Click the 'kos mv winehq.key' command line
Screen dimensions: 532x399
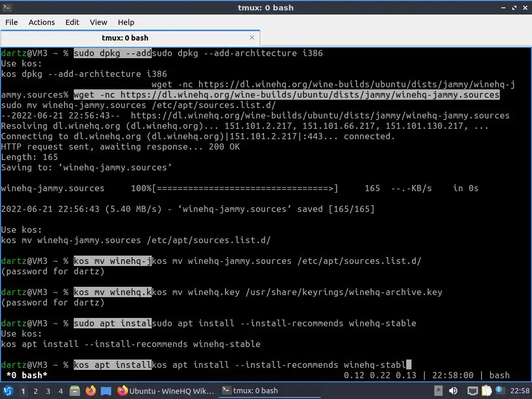[221, 292]
